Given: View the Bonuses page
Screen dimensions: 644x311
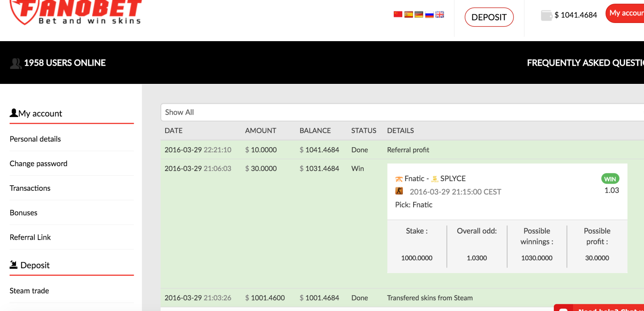Looking at the screenshot, I should pos(23,213).
